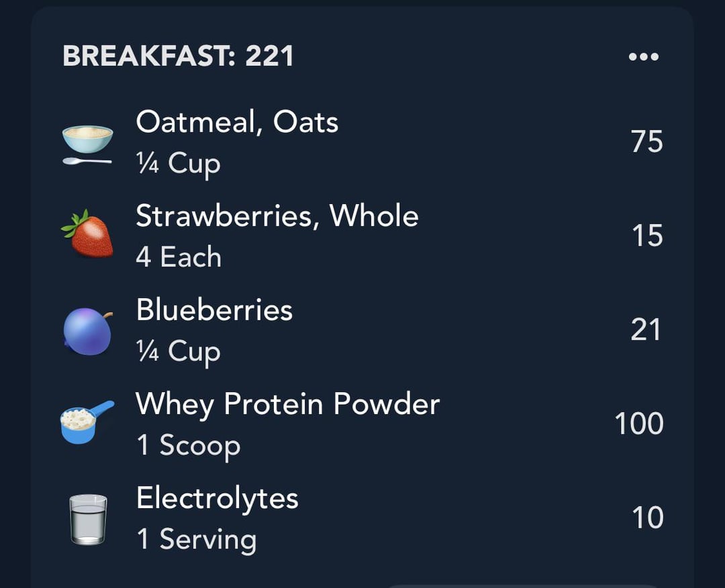725x588 pixels.
Task: Edit the ¼ Cup oatmeal serving
Action: click(x=179, y=164)
